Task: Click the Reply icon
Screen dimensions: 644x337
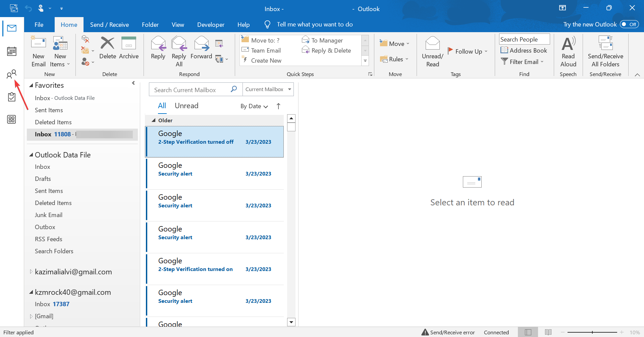Action: (x=158, y=50)
